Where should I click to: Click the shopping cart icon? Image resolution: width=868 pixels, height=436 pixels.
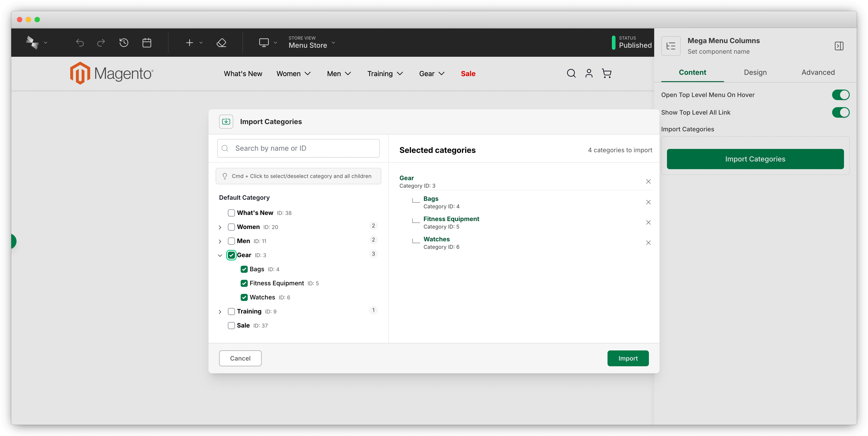[607, 73]
